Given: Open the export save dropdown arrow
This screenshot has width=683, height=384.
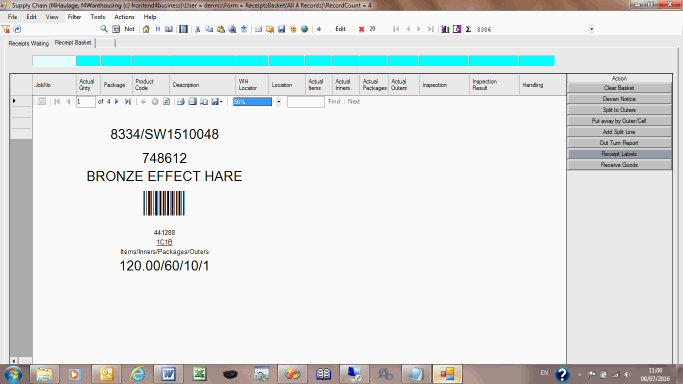Looking at the screenshot, I should pyautogui.click(x=221, y=102).
